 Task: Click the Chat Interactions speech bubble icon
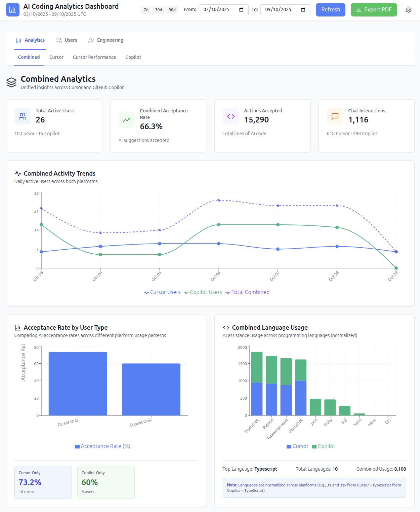(335, 116)
